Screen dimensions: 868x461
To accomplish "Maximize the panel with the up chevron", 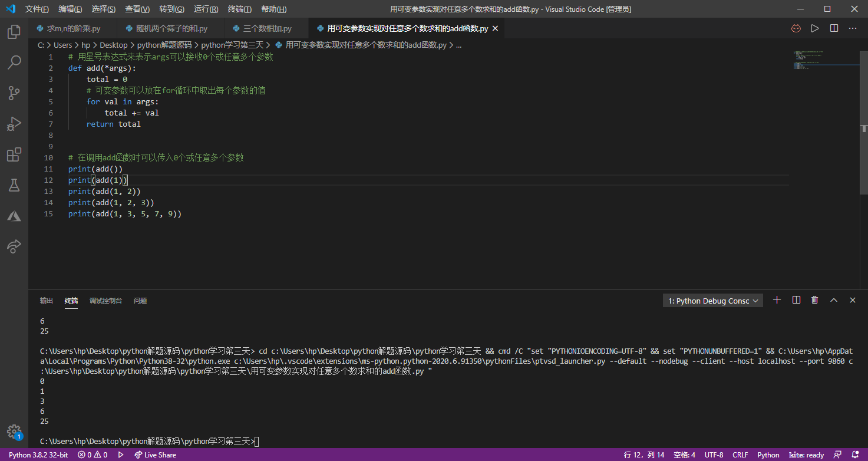I will 834,300.
